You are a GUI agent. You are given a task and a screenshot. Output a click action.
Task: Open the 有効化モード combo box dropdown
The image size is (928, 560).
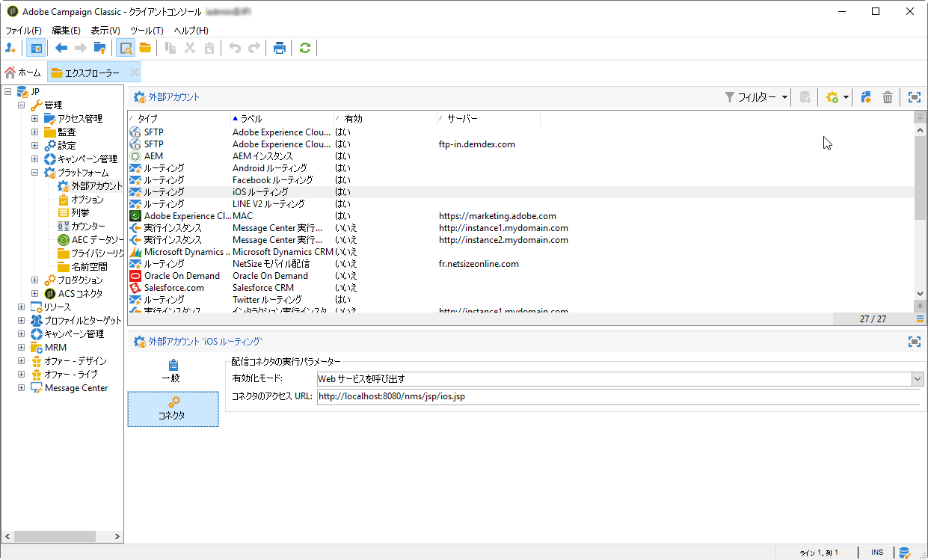[918, 379]
